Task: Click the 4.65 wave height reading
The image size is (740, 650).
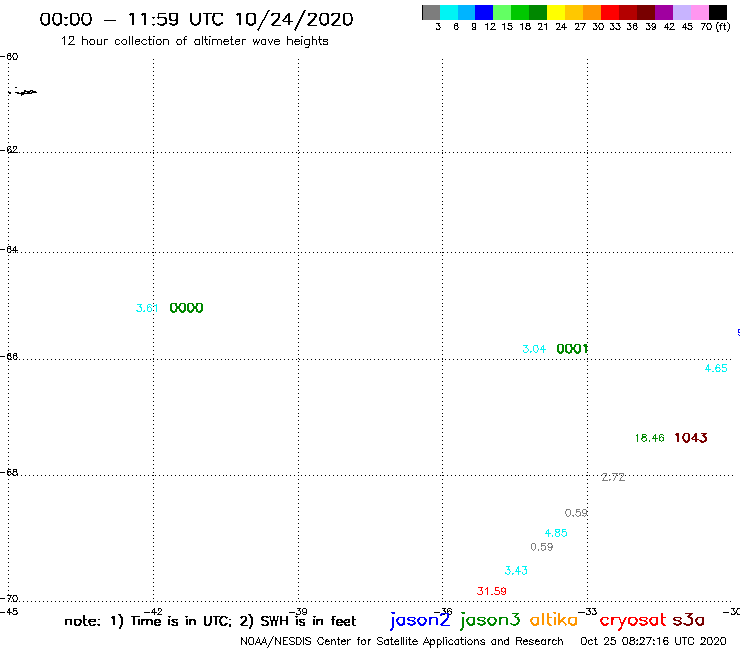Action: (716, 368)
